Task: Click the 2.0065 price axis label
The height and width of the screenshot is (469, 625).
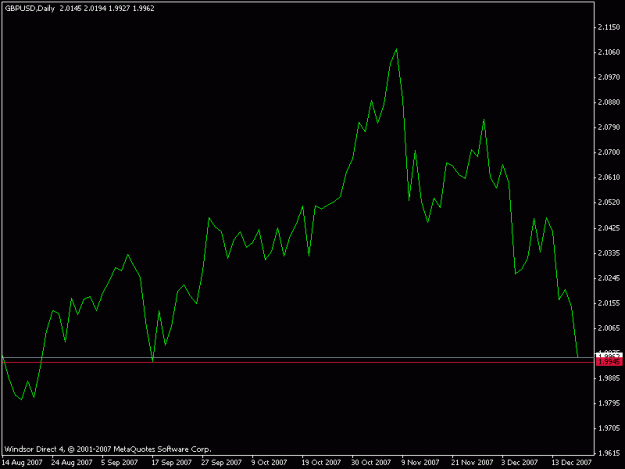Action: coord(609,328)
